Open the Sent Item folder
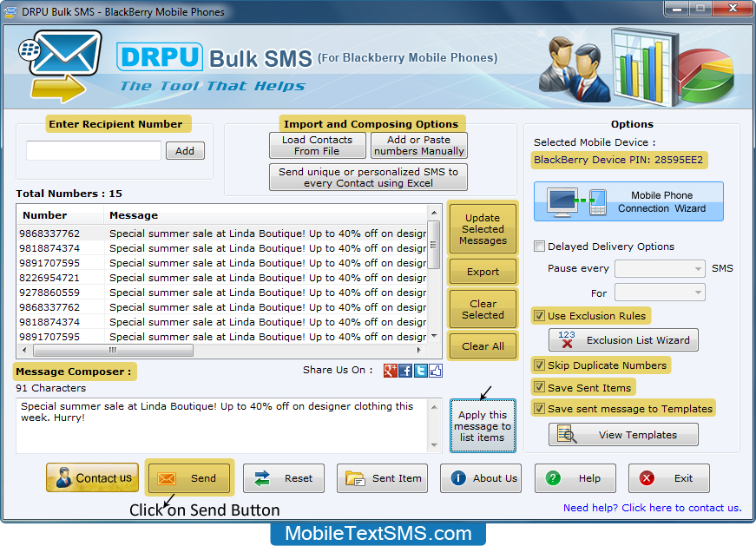This screenshot has height=546, width=756. click(382, 478)
